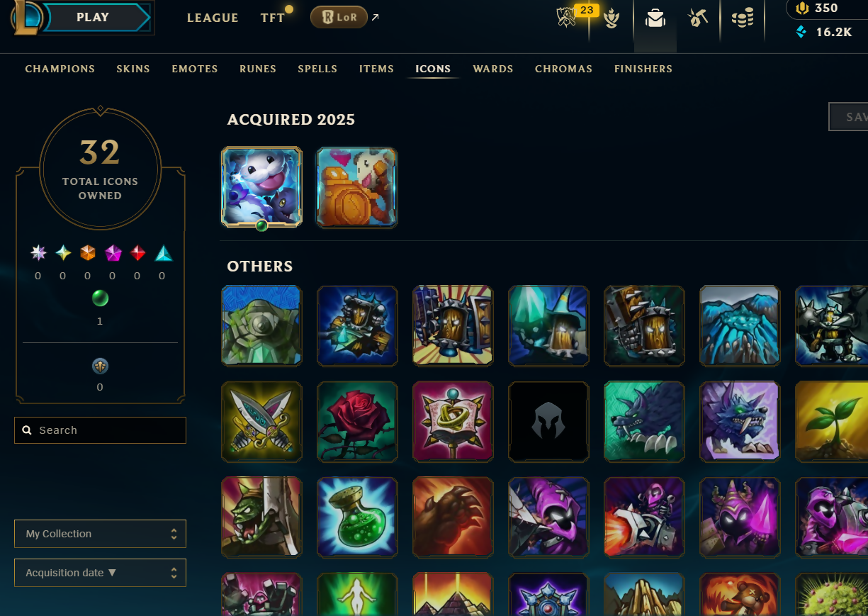Open the Loot hammer icon
Screen dimensions: 868x616
(x=698, y=18)
